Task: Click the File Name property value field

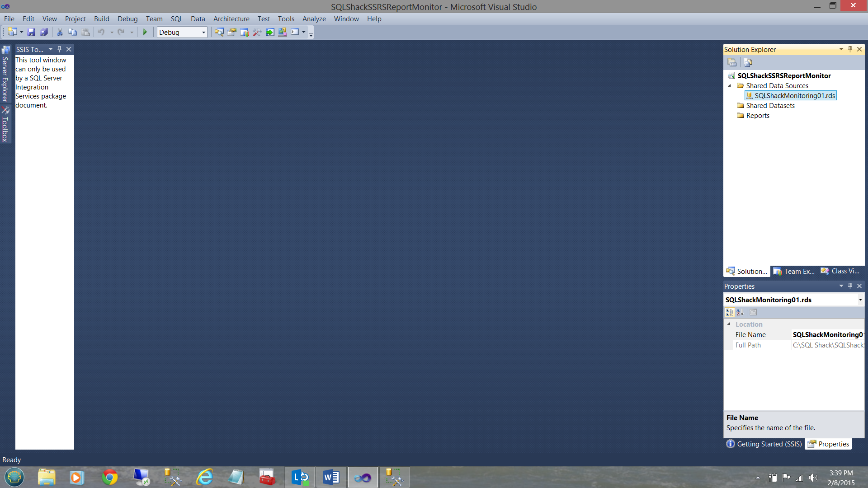Action: tap(827, 335)
